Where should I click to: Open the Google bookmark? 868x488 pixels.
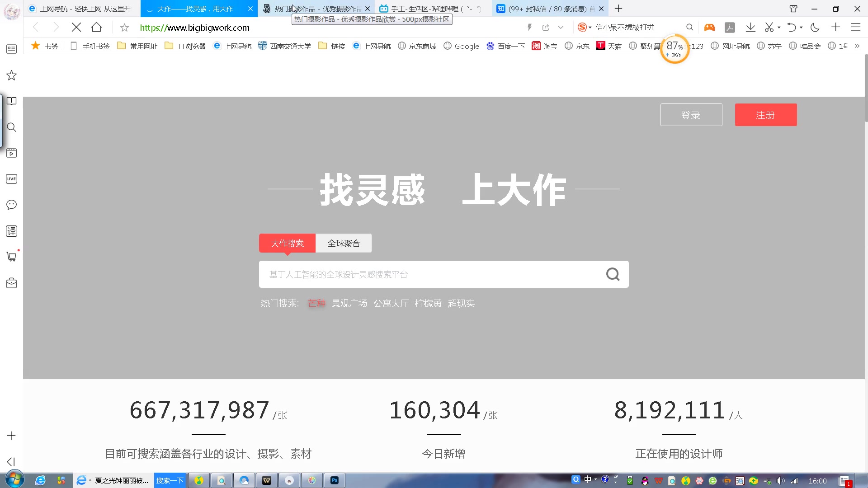click(x=461, y=46)
